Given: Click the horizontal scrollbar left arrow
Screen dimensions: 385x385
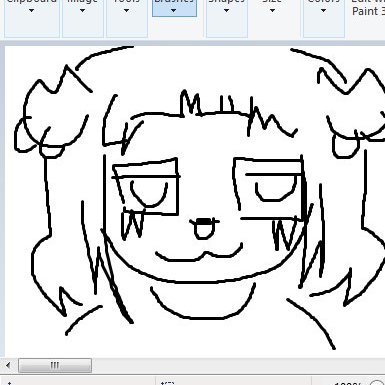Looking at the screenshot, I should tap(8, 365).
